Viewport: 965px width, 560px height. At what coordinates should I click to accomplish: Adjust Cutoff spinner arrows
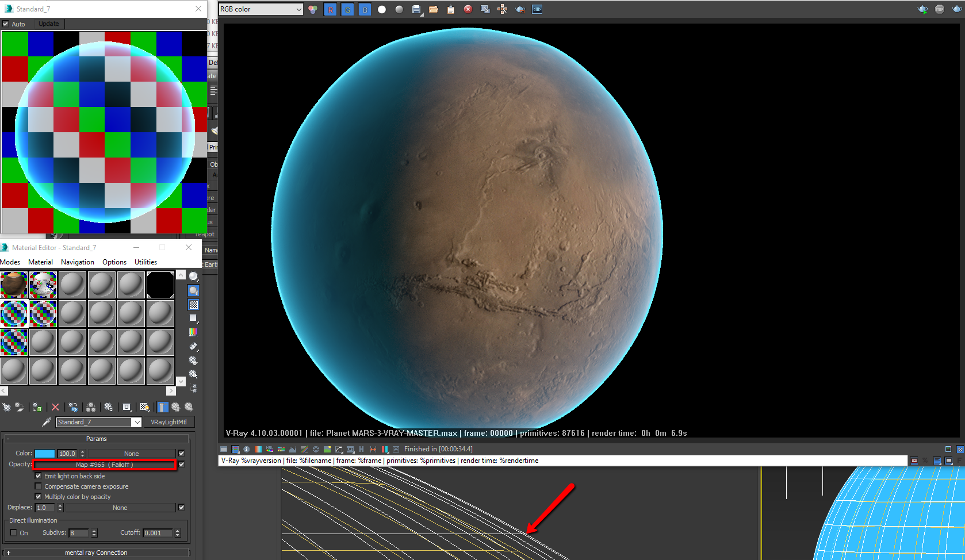(178, 533)
